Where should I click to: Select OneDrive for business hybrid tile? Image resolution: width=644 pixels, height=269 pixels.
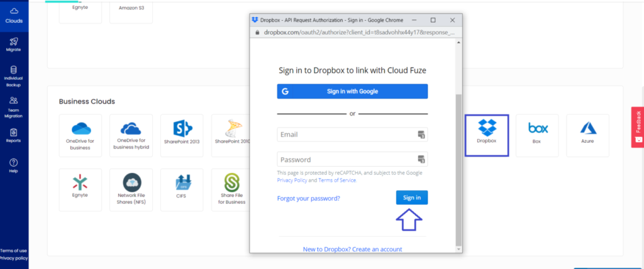pyautogui.click(x=131, y=135)
